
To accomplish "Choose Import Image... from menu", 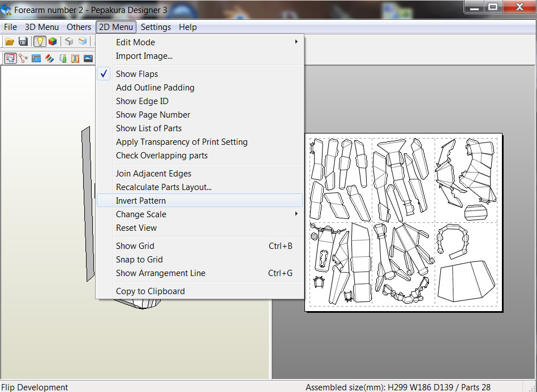I will click(200, 56).
